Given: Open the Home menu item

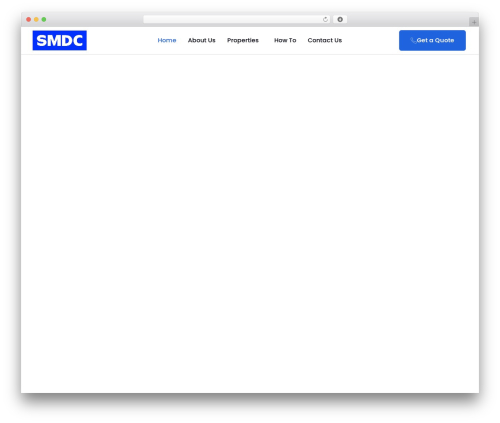Looking at the screenshot, I should tap(167, 40).
